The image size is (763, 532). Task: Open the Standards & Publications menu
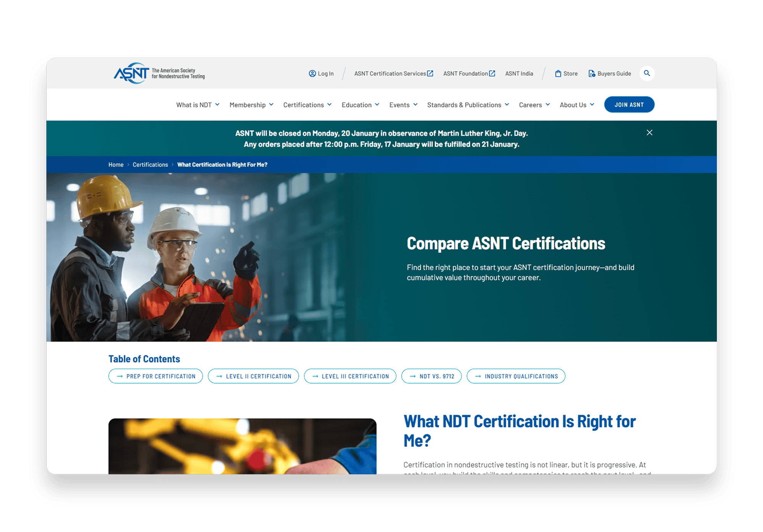pyautogui.click(x=468, y=105)
